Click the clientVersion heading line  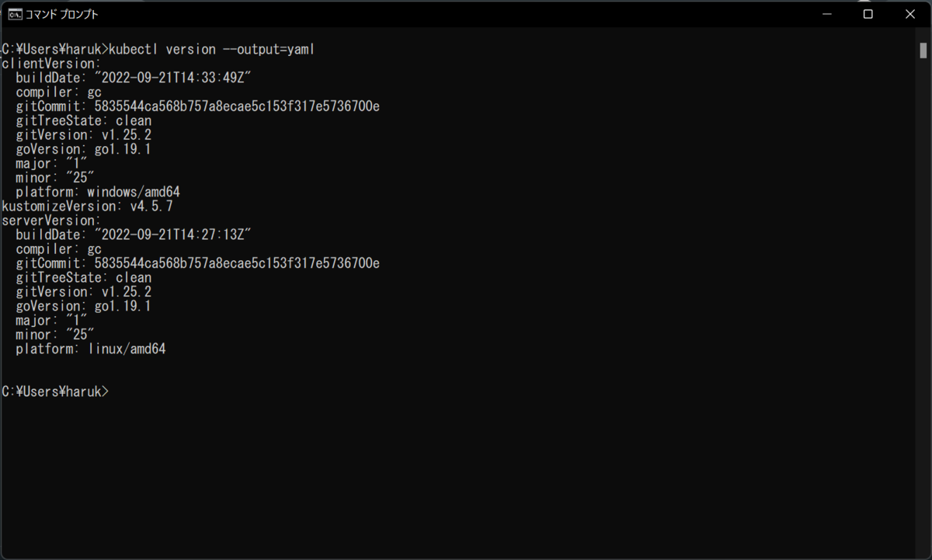(x=51, y=64)
